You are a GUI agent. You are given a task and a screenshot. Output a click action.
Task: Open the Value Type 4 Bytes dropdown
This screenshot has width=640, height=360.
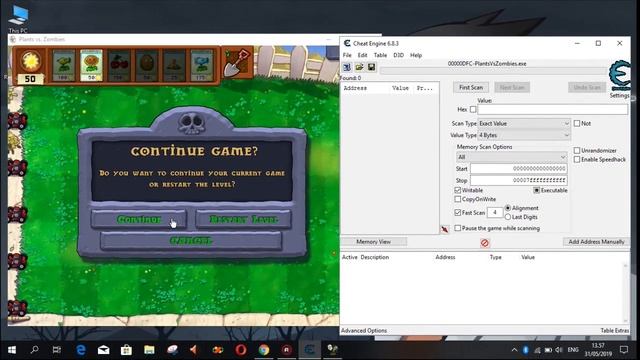pos(524,135)
